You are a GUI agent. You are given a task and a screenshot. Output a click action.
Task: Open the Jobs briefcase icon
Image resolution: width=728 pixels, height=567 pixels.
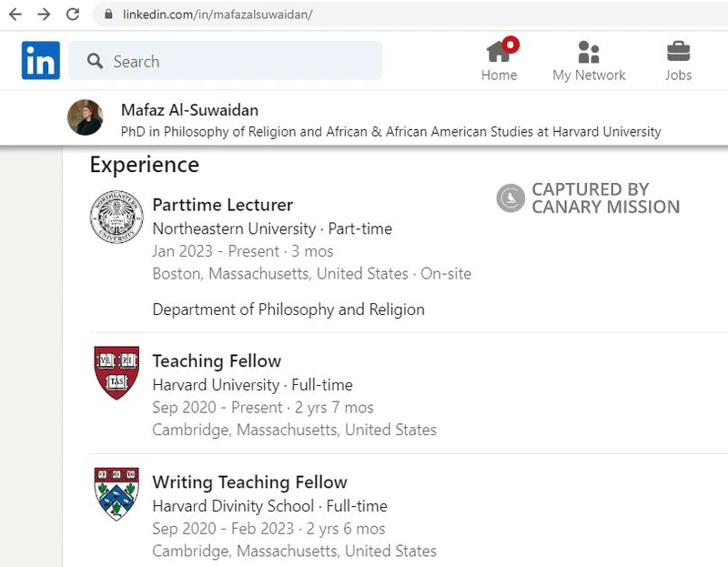[678, 51]
